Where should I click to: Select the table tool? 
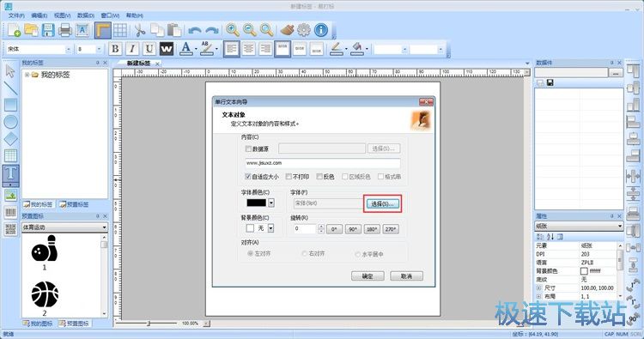click(10, 155)
